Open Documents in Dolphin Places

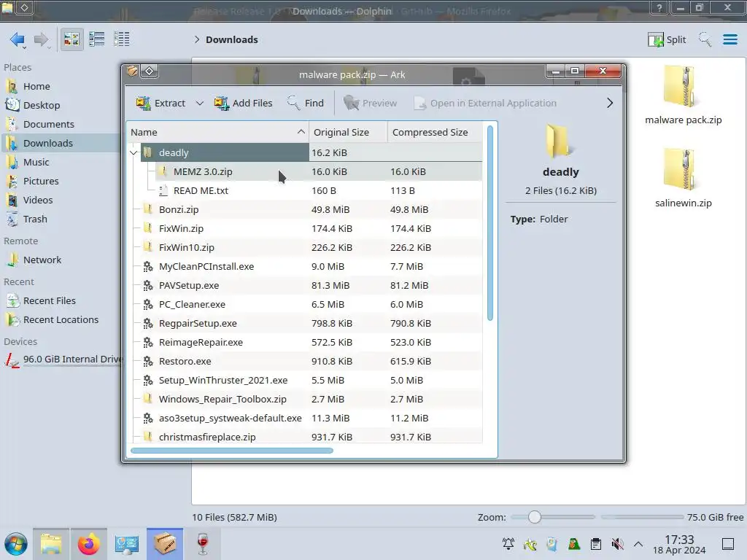60,124
